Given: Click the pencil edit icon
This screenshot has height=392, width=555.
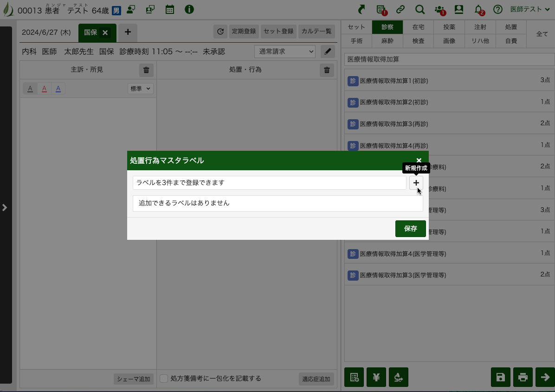Looking at the screenshot, I should point(328,51).
